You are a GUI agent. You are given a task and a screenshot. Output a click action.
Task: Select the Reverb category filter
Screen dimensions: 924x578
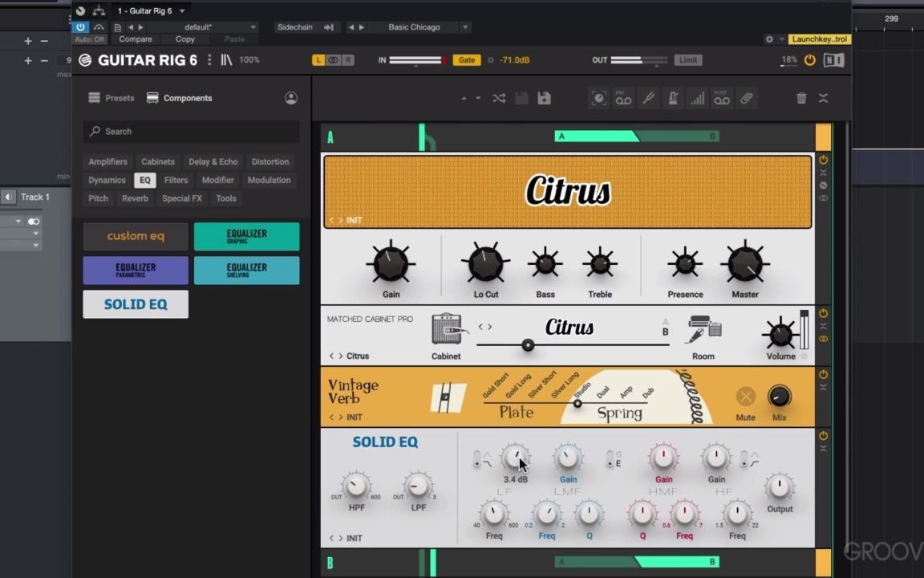point(135,198)
